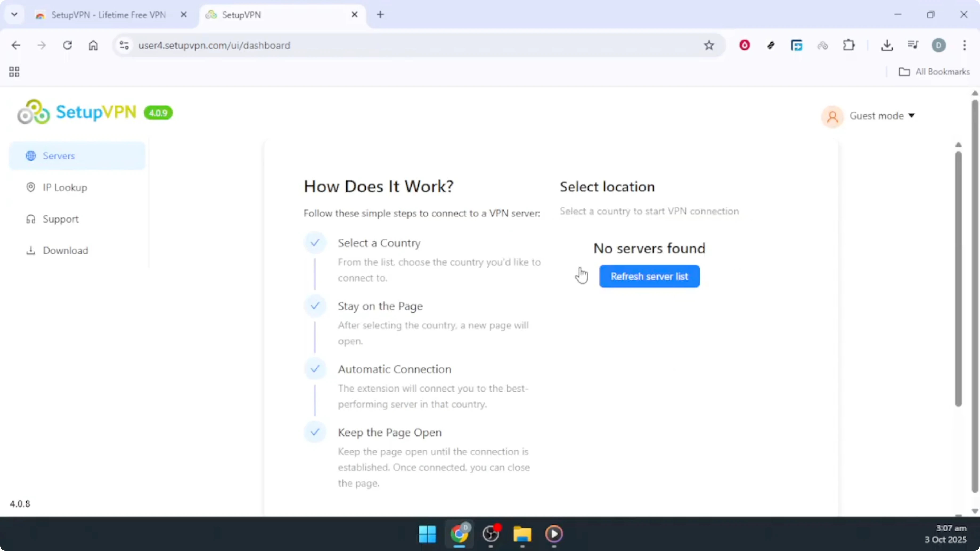The height and width of the screenshot is (551, 980).
Task: Open the Download section in sidebar
Action: coord(66,250)
